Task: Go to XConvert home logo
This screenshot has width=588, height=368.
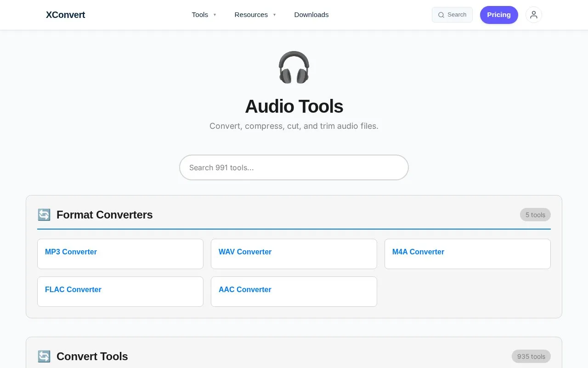Action: tap(65, 15)
